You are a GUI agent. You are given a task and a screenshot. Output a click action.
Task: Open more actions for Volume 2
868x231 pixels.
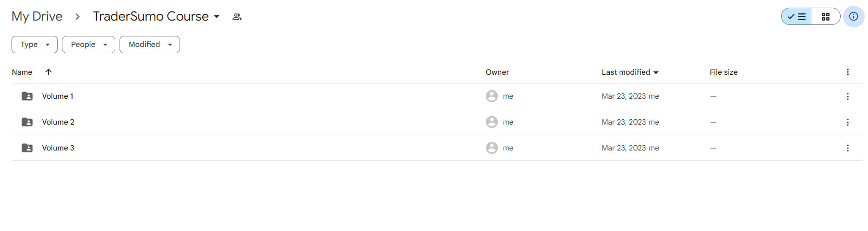tap(847, 122)
